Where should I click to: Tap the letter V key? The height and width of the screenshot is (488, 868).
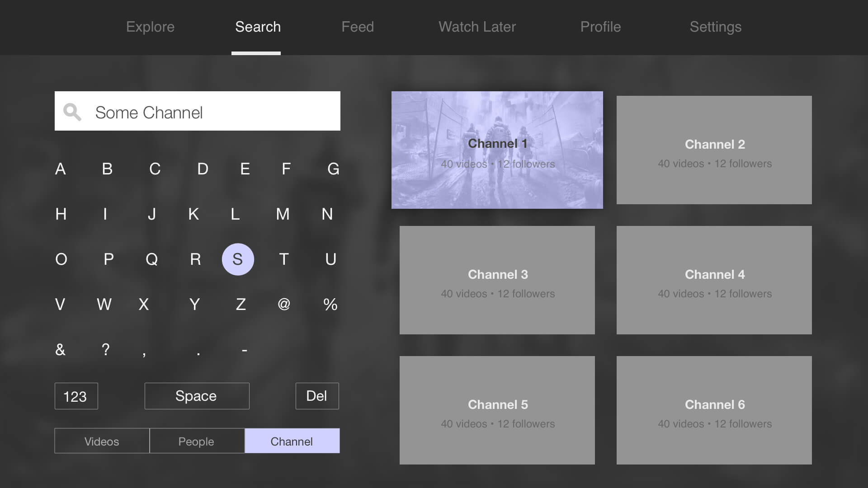(60, 305)
